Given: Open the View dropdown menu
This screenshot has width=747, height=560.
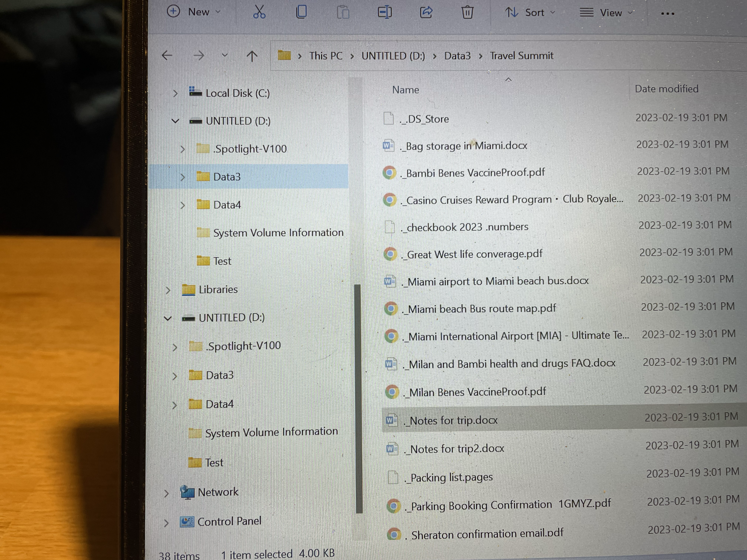Looking at the screenshot, I should pyautogui.click(x=607, y=13).
